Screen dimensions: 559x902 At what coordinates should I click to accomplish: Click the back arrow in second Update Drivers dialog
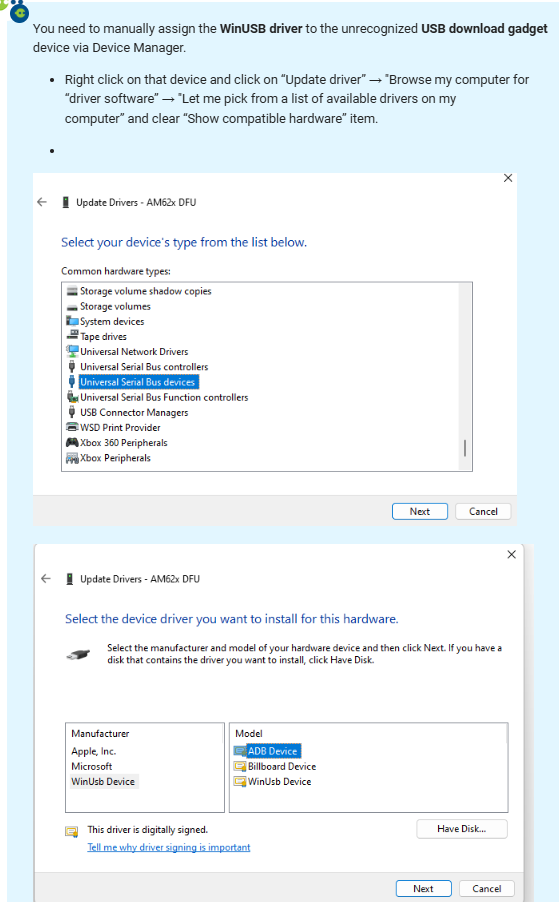coord(45,579)
